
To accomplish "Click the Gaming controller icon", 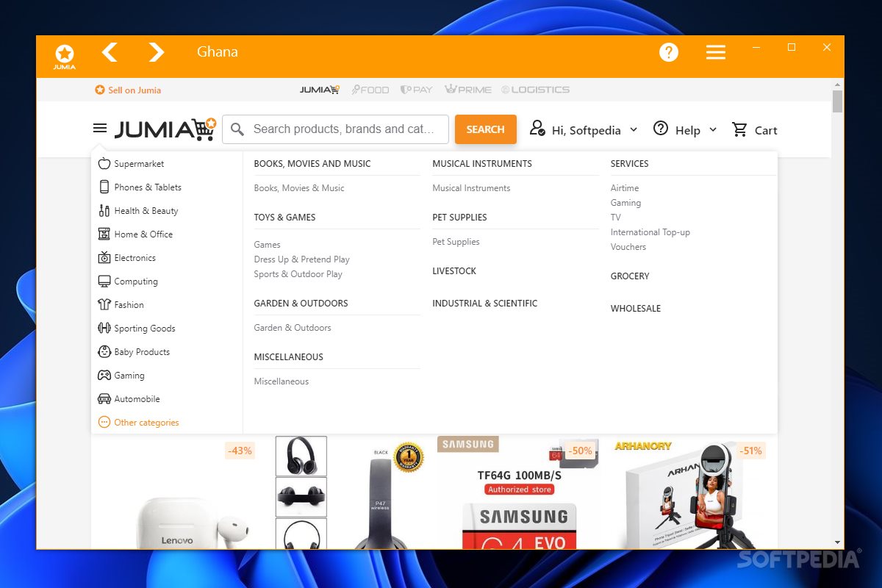I will [x=104, y=375].
